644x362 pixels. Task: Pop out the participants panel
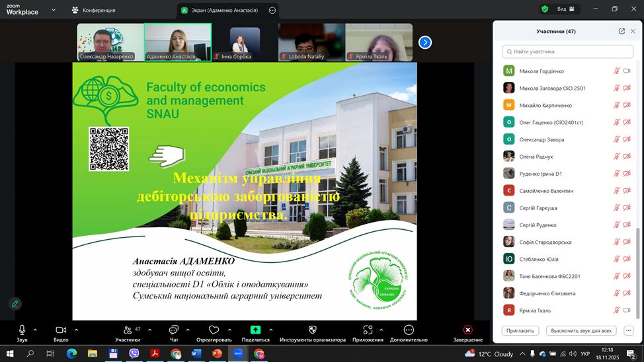tap(622, 31)
